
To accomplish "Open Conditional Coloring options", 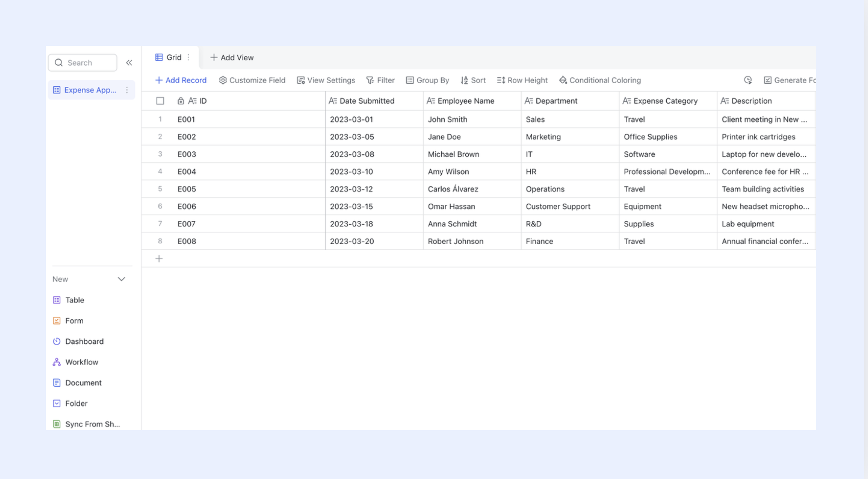I will 600,80.
